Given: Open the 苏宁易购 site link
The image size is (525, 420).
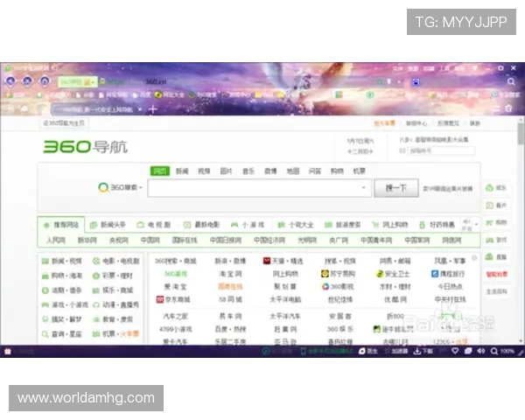Looking at the screenshot, I should [x=338, y=274].
